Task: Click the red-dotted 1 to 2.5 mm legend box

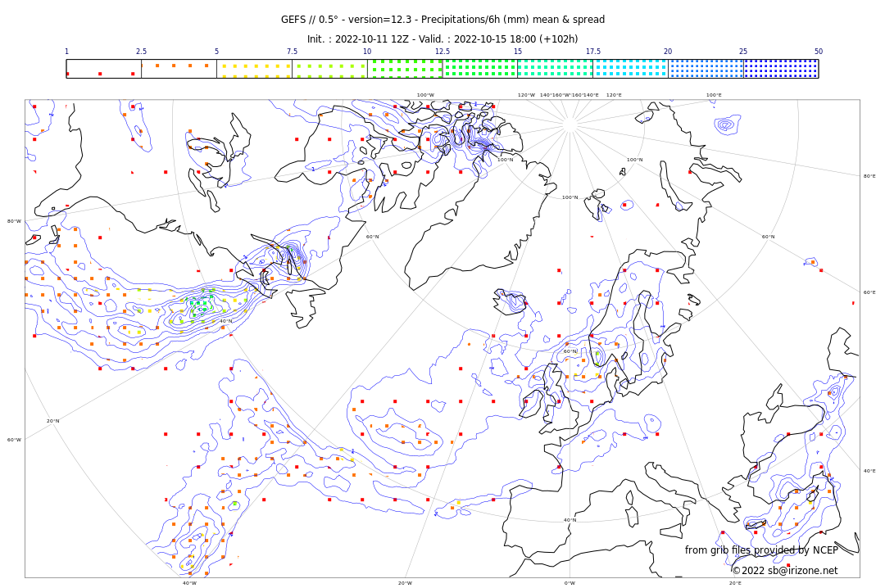Action: tap(104, 69)
